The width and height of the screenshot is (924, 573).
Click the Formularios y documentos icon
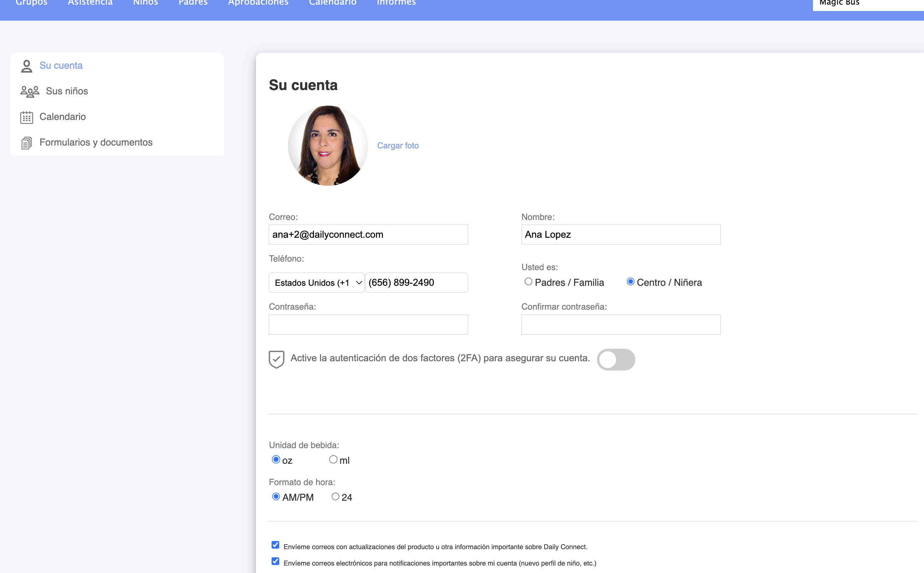click(x=27, y=143)
